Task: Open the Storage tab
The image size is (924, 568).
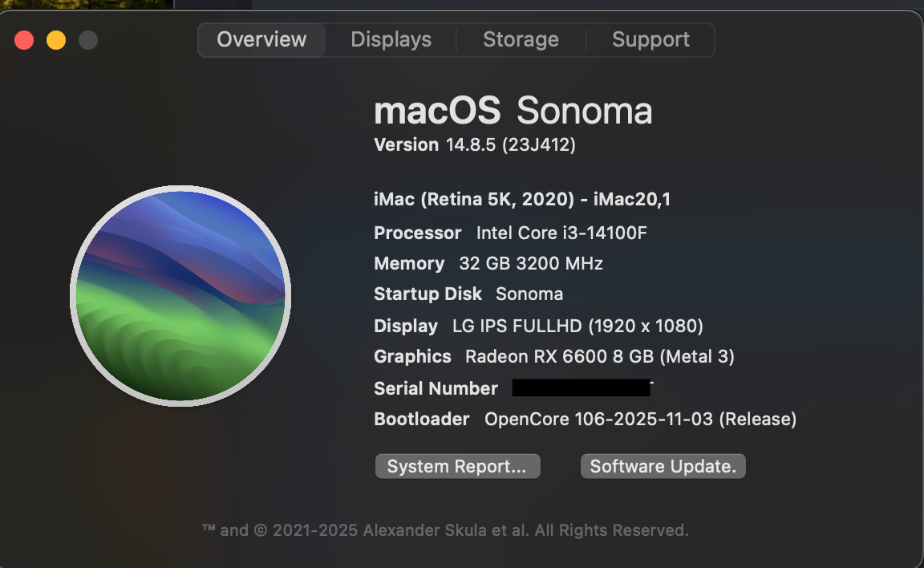Action: [521, 40]
